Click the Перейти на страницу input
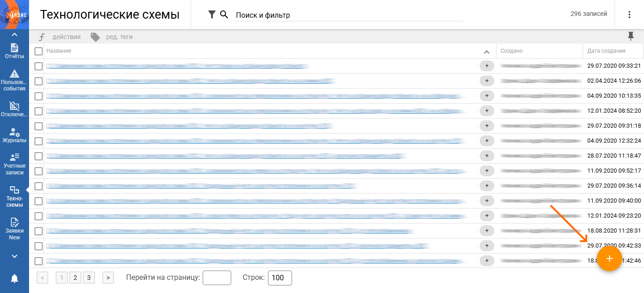This screenshot has width=644, height=293. (x=217, y=278)
